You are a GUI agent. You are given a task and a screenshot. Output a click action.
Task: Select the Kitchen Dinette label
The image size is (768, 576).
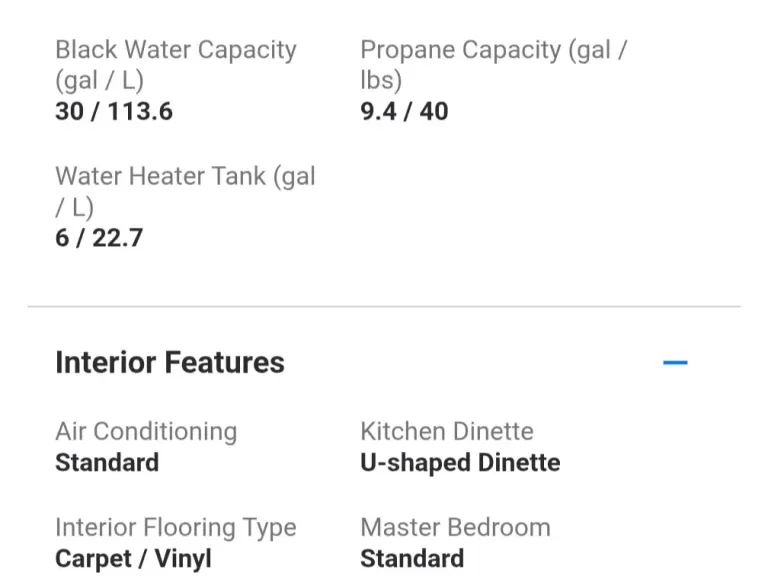pyautogui.click(x=447, y=432)
